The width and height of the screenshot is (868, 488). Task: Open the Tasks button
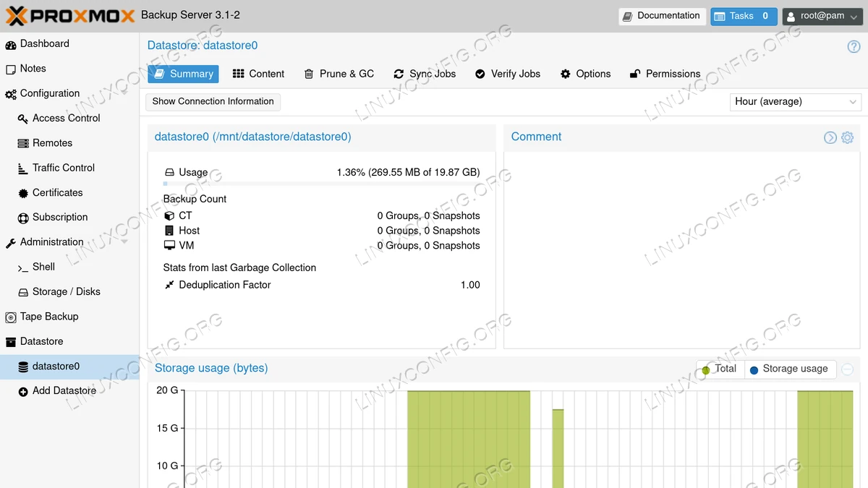744,16
